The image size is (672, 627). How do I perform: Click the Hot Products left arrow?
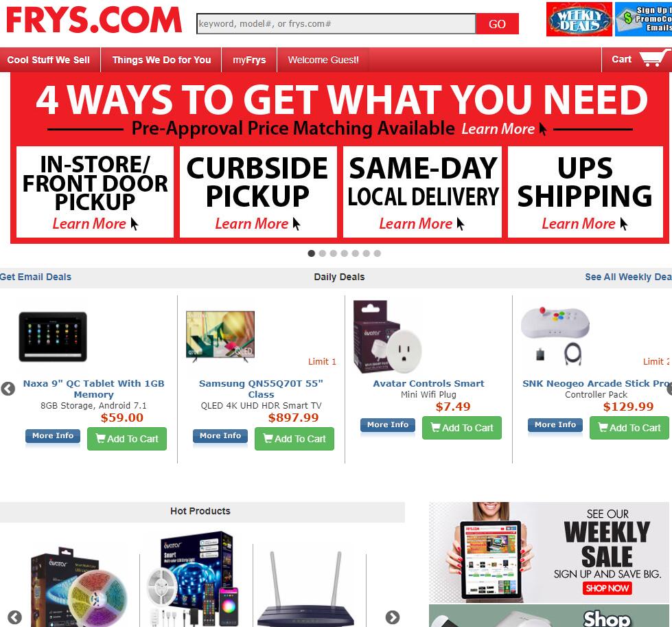14,617
